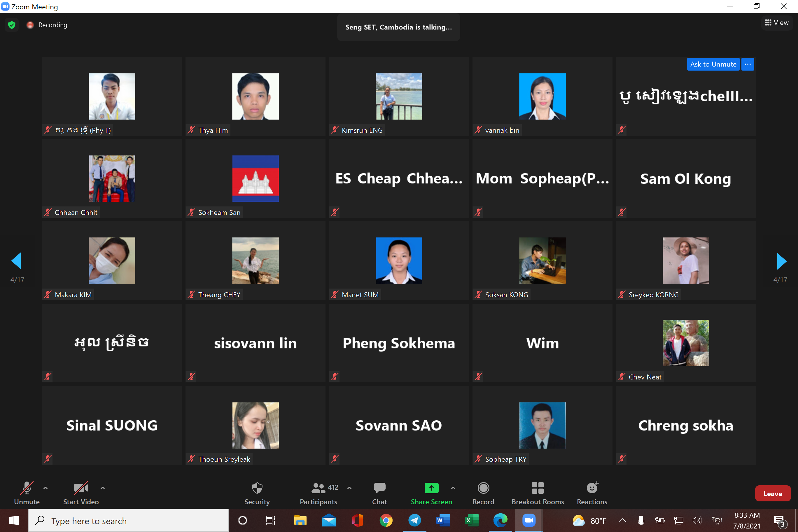Open the three-dot more menu on tile
Image resolution: width=798 pixels, height=532 pixels.
[x=748, y=64]
